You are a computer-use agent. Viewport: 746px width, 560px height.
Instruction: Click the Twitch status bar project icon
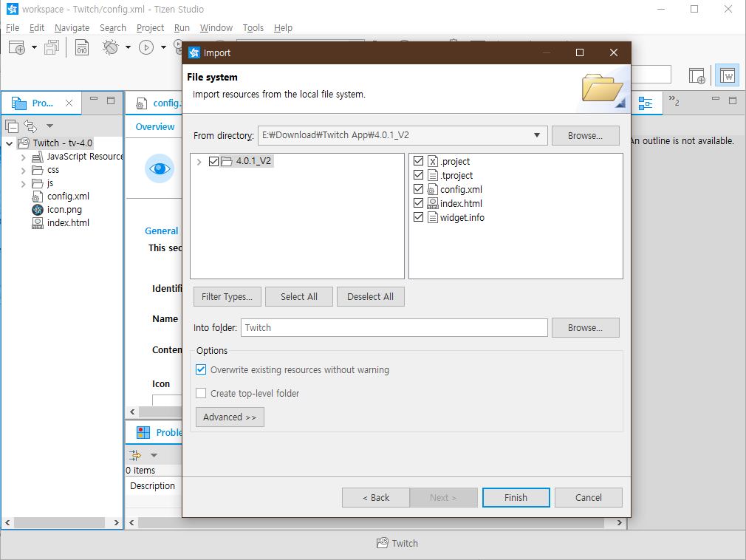(x=383, y=543)
